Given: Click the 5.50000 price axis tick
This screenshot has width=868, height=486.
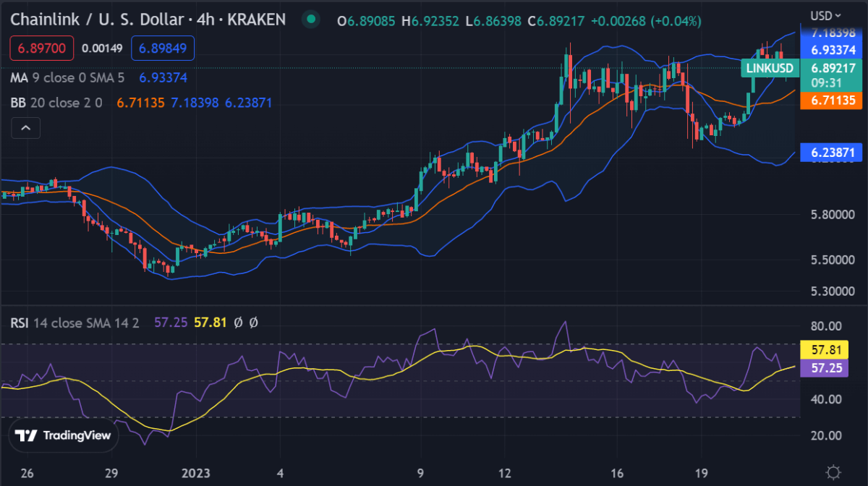Looking at the screenshot, I should click(x=834, y=260).
